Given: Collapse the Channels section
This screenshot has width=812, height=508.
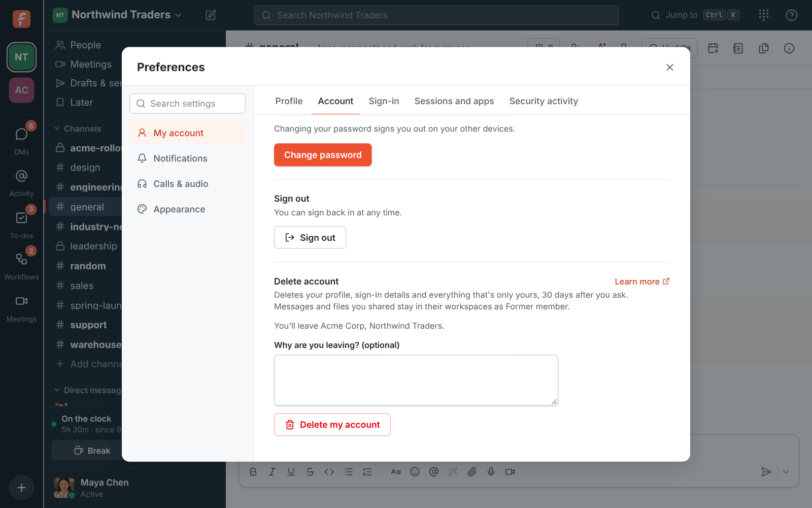Looking at the screenshot, I should tap(78, 129).
